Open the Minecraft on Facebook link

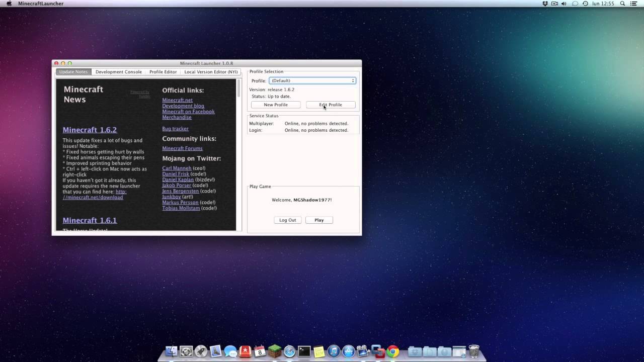[188, 112]
